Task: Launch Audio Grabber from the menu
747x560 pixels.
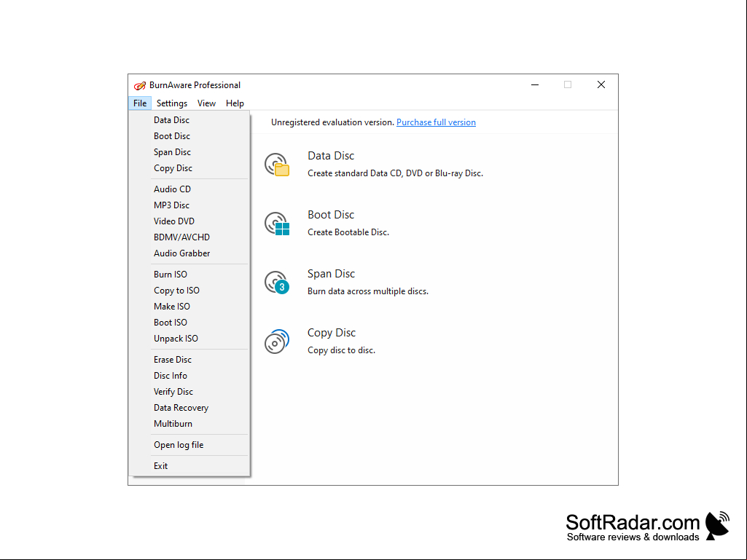Action: pos(189,253)
